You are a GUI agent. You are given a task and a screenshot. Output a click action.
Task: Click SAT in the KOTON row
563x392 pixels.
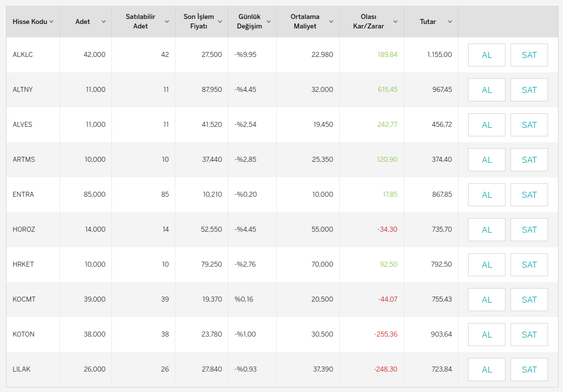coord(529,335)
